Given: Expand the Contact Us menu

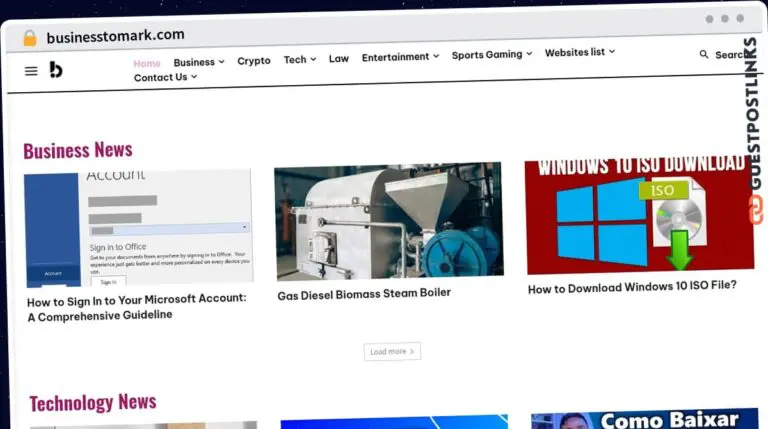Looking at the screenshot, I should [x=165, y=77].
